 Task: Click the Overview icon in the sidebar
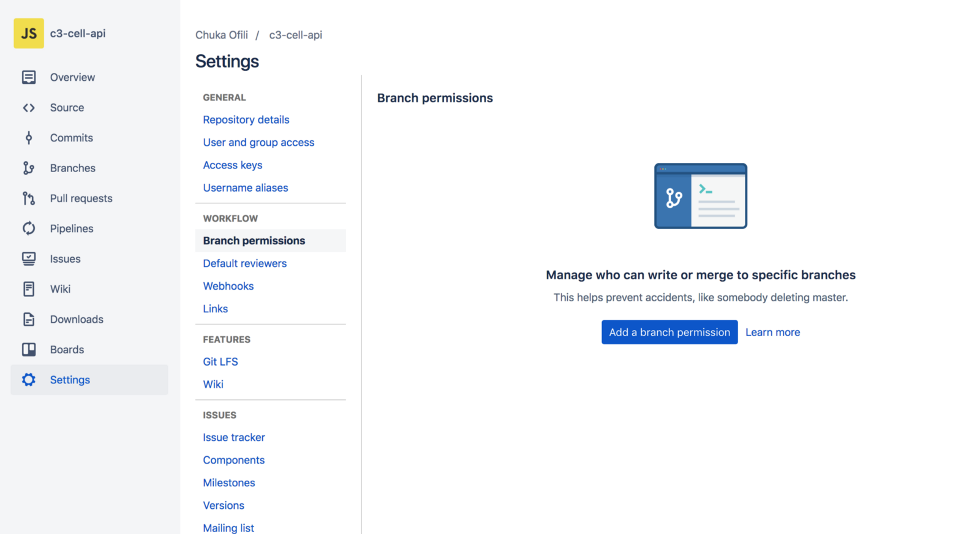29,77
